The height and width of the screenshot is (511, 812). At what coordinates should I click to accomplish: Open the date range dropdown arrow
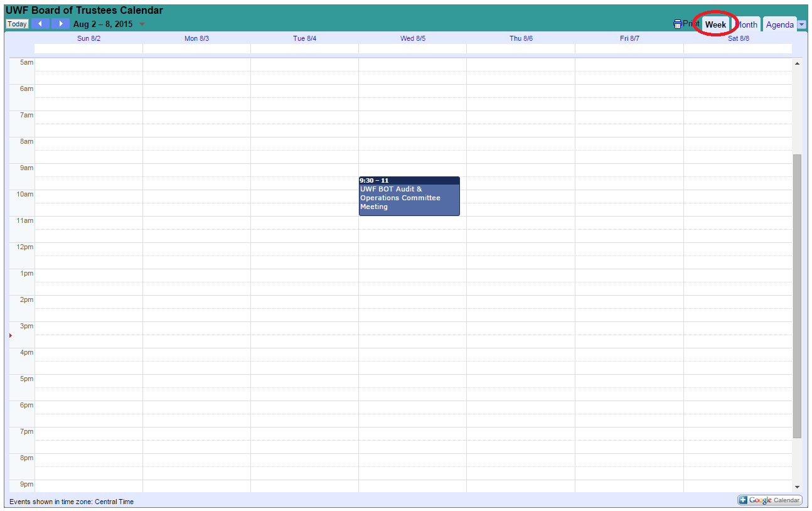tap(142, 24)
